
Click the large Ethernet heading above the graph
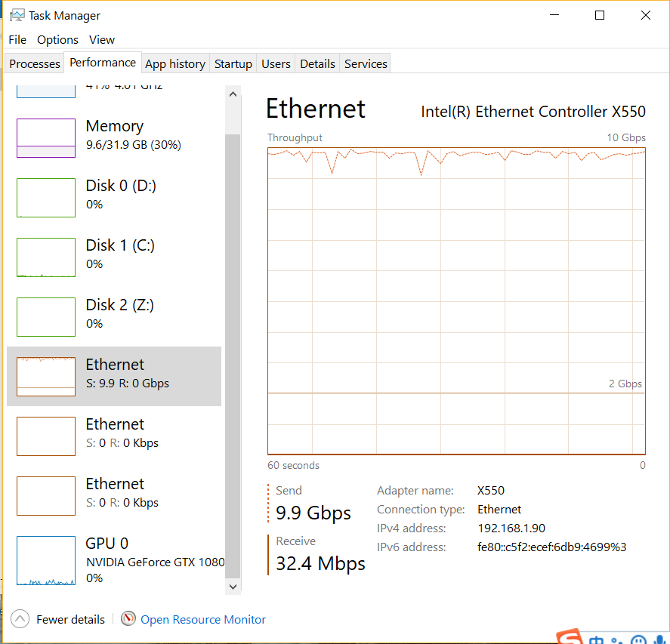(315, 109)
